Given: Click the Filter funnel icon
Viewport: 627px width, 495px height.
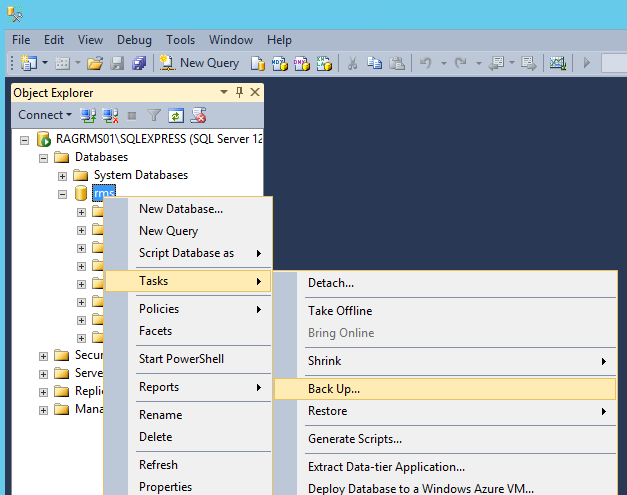Looking at the screenshot, I should (x=154, y=116).
